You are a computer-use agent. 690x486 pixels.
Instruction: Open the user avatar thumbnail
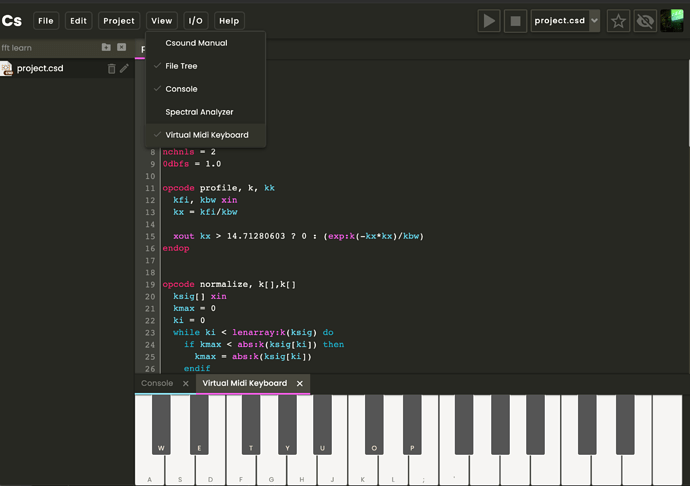tap(672, 21)
